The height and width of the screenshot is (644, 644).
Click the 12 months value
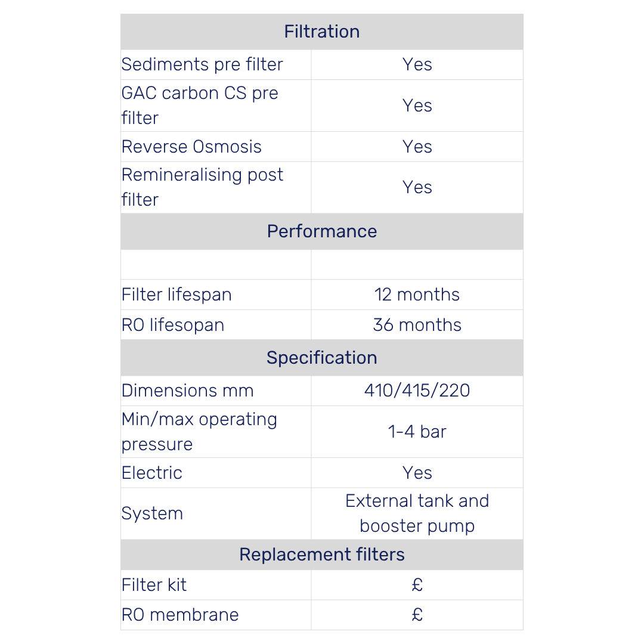(x=417, y=295)
